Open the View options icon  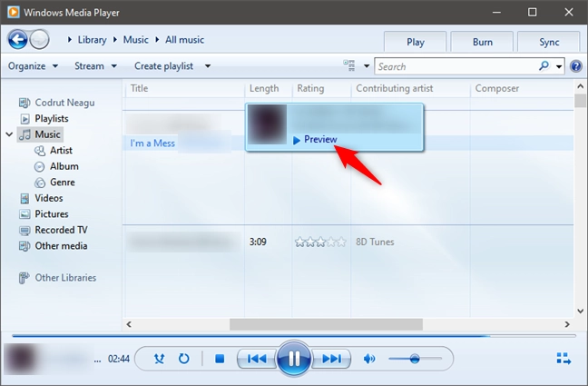point(349,66)
